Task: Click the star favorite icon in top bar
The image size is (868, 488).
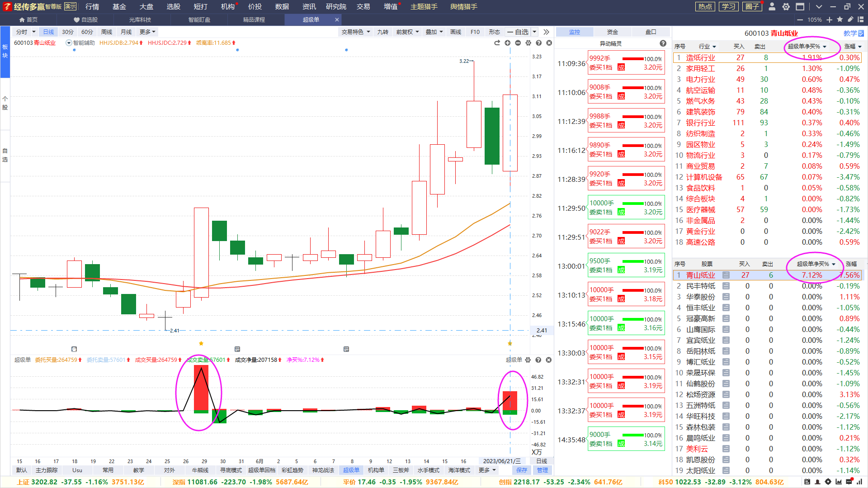Action: point(840,19)
